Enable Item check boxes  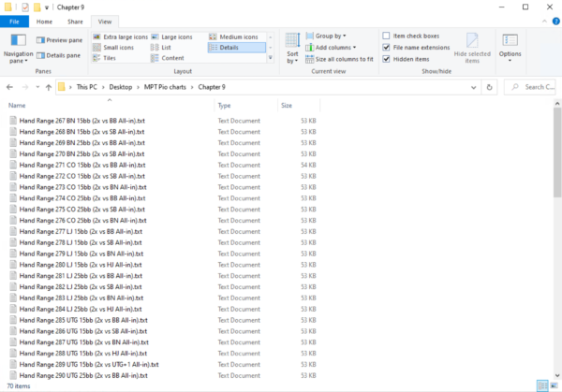click(x=387, y=36)
